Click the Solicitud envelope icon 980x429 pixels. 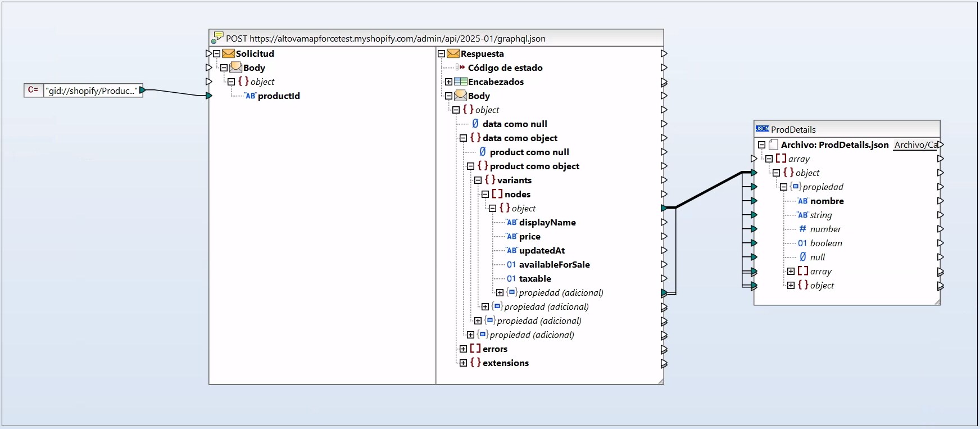[x=228, y=53]
